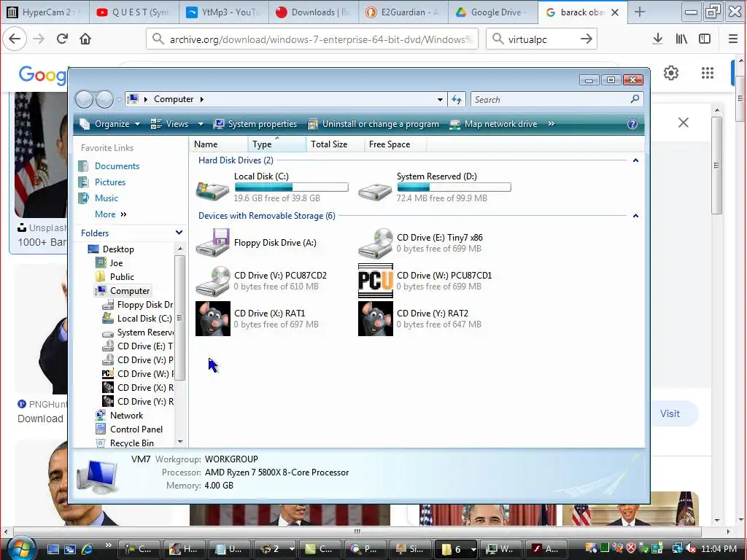This screenshot has width=747, height=560.
Task: Click Firefox URL address field
Action: [312, 39]
